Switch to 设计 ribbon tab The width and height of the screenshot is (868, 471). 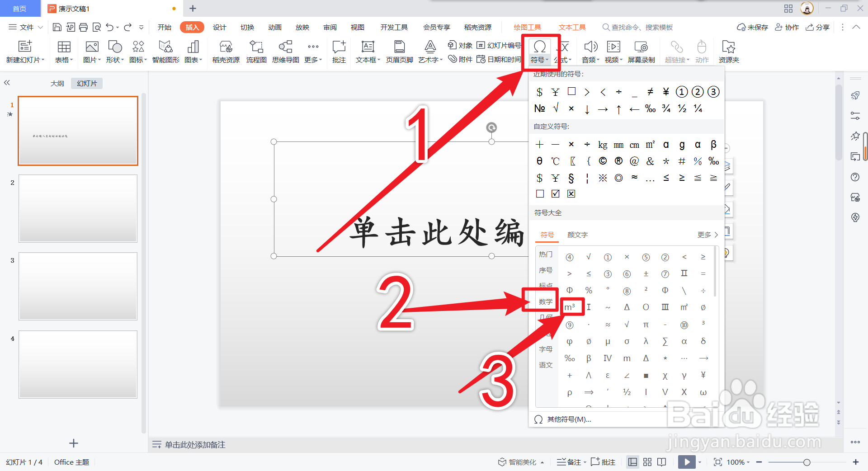pos(220,28)
